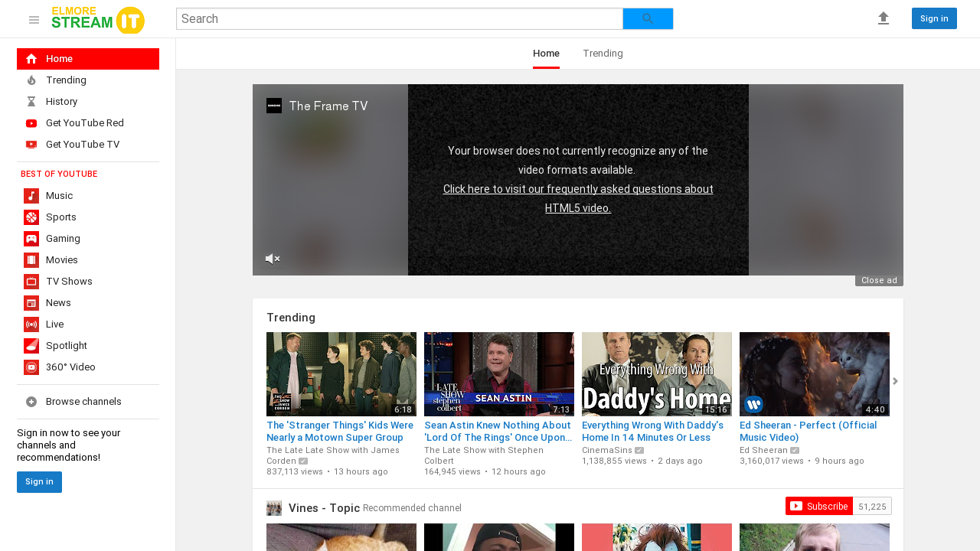Image resolution: width=980 pixels, height=551 pixels.
Task: Click the Home house icon in sidebar
Action: coord(31,59)
